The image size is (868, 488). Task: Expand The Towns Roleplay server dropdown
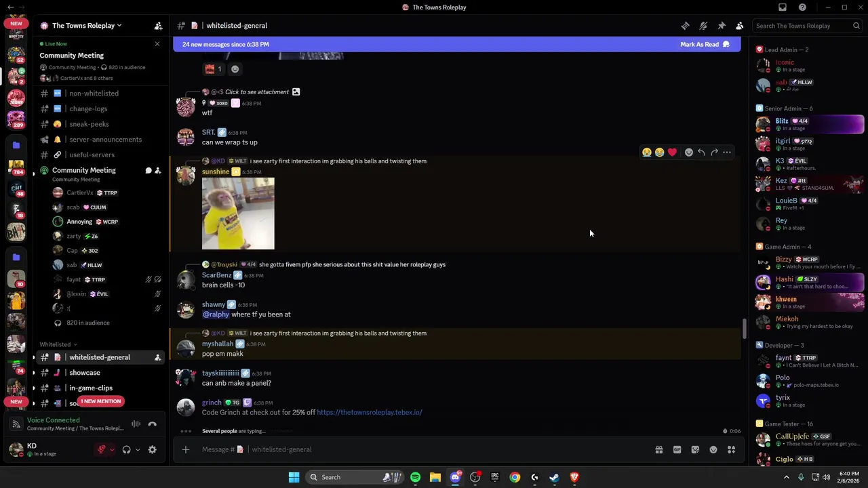pyautogui.click(x=87, y=26)
